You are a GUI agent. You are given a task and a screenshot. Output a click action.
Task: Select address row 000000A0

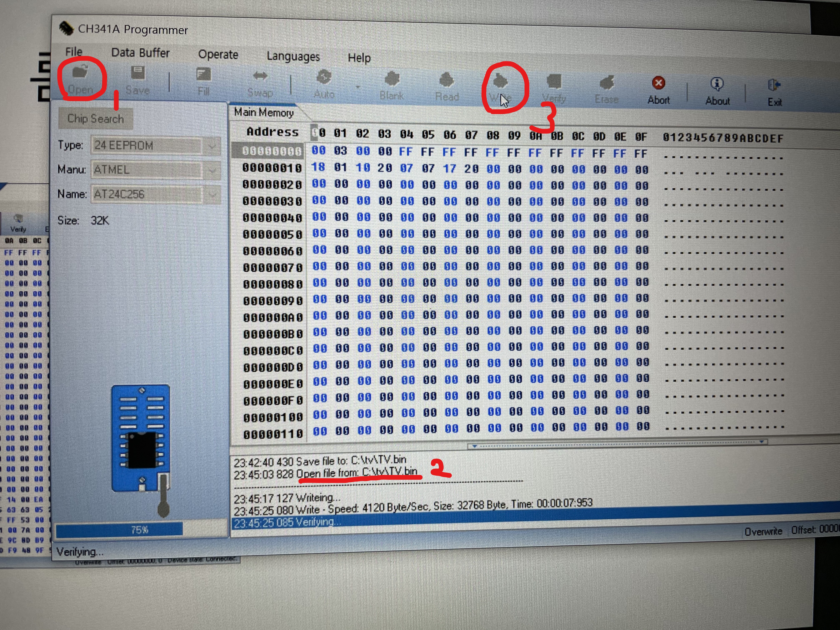point(273,317)
